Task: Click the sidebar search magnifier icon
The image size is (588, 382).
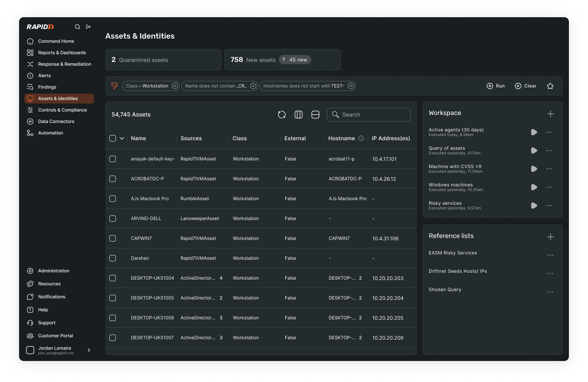Action: pos(78,27)
